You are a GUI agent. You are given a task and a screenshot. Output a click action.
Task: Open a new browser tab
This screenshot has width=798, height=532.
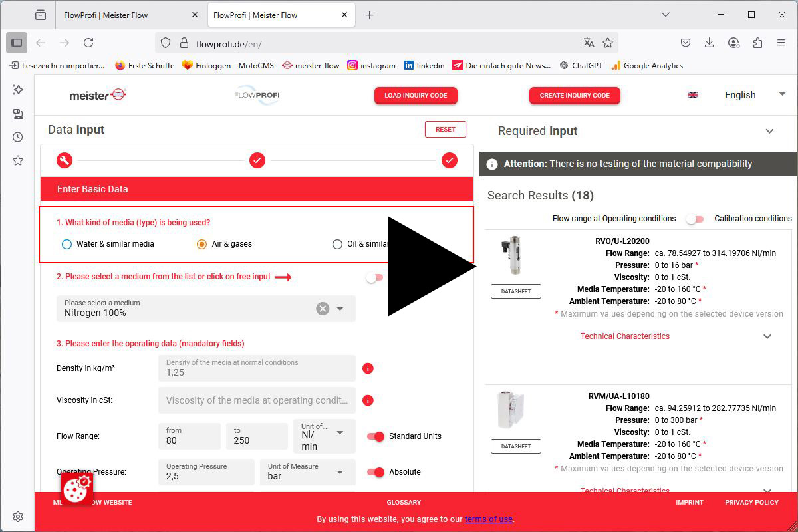(x=370, y=15)
